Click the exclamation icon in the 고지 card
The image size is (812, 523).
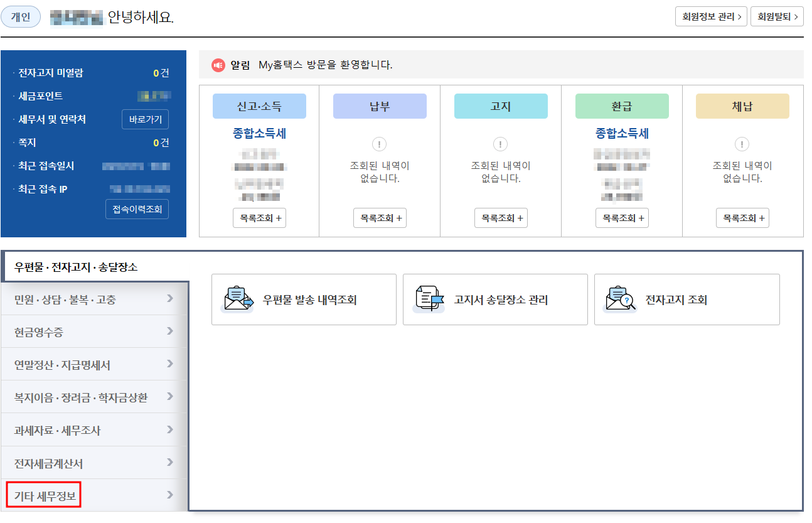tap(500, 144)
